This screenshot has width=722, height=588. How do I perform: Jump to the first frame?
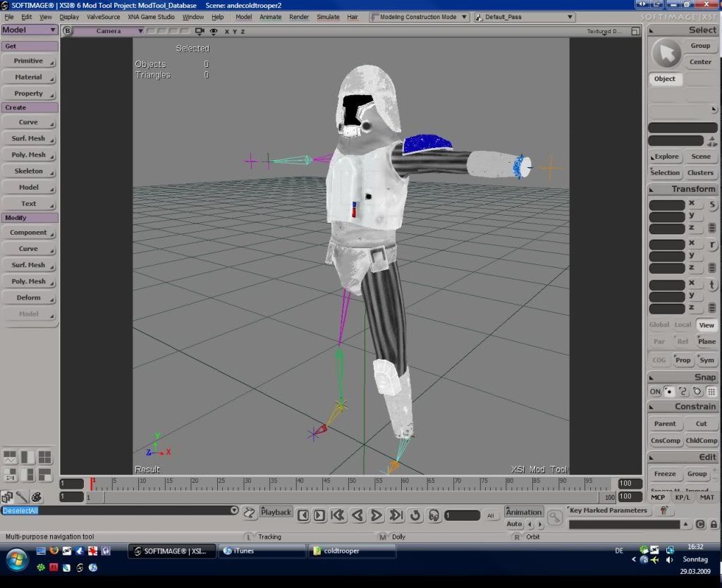pos(338,515)
